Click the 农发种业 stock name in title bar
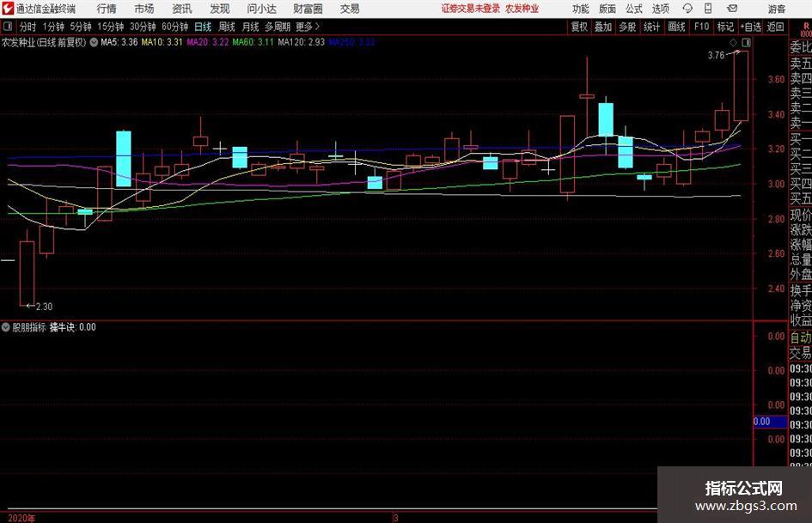Screen dimensions: 812x523 click(x=522, y=9)
